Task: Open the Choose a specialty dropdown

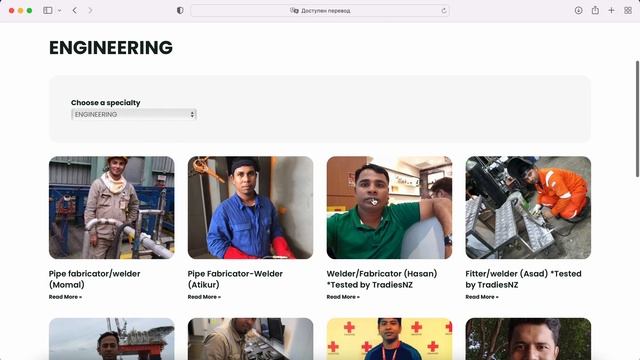Action: 134,114
